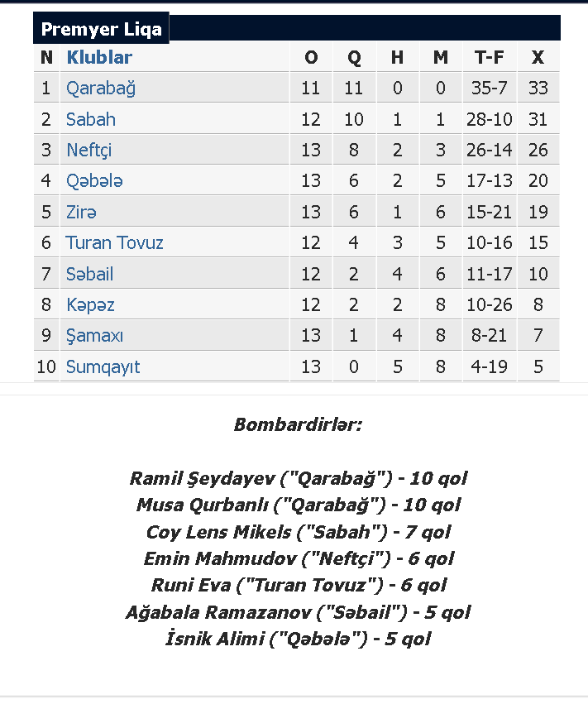The height and width of the screenshot is (704, 588).
Task: Click Qarabağ's 35-7 goal record cell
Action: pos(490,88)
